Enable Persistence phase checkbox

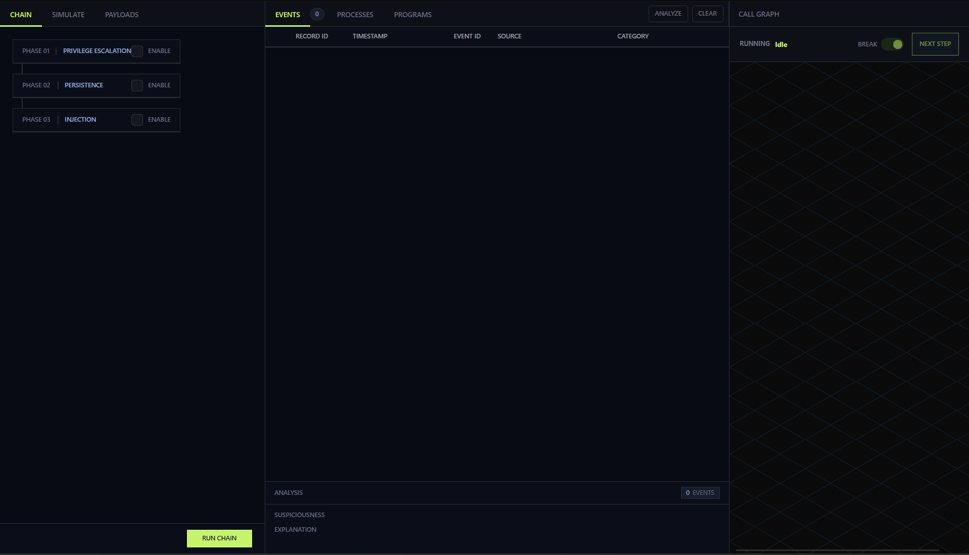(137, 85)
